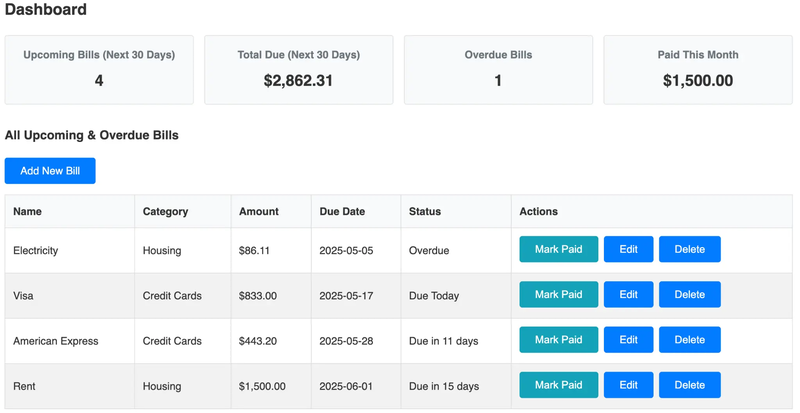This screenshot has width=800, height=413.
Task: Click the Category column header
Action: click(x=183, y=211)
